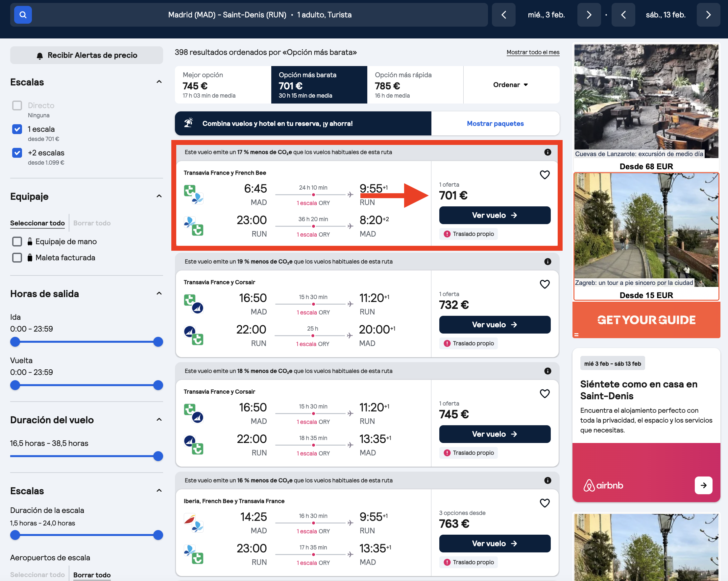Go to previous departure date arrow

pyautogui.click(x=503, y=15)
